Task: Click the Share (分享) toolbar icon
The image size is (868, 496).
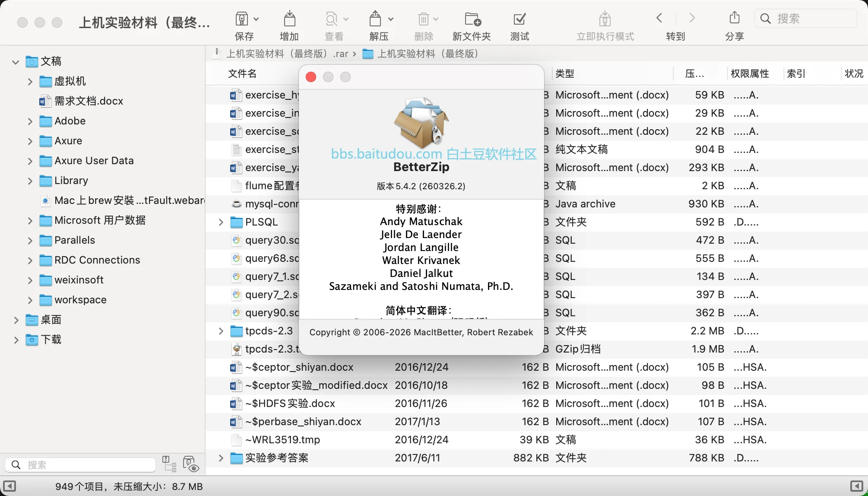Action: tap(735, 18)
